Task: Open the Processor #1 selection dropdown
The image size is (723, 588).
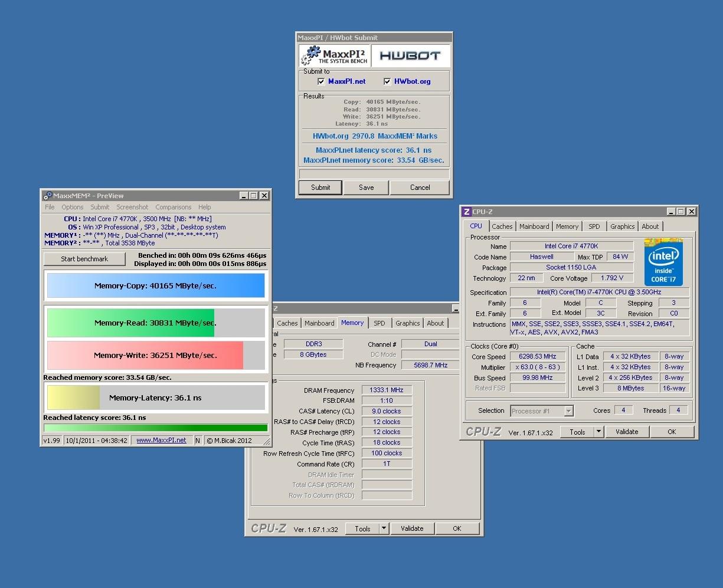Action: (569, 411)
